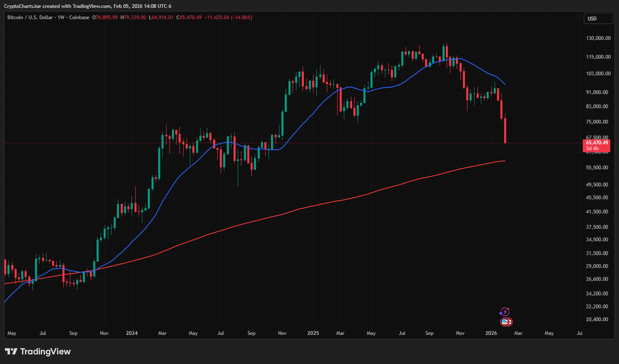The height and width of the screenshot is (364, 619).
Task: Click the 103,000.00 price axis label
Action: [x=598, y=74]
